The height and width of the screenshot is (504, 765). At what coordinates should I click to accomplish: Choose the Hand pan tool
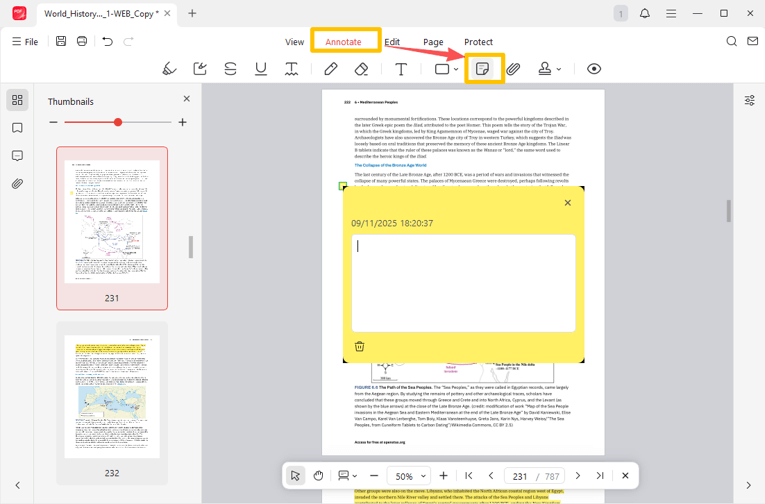point(318,475)
